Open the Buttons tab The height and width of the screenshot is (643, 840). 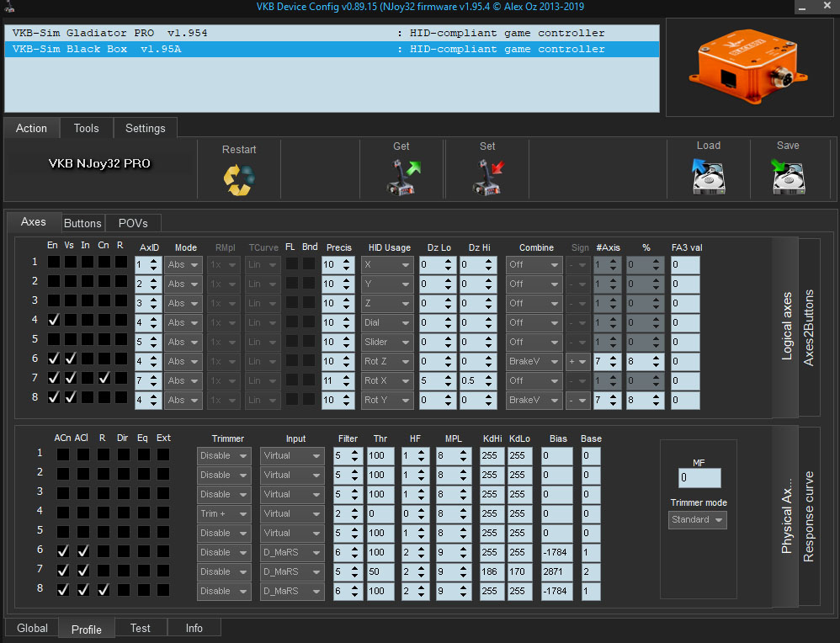(x=82, y=223)
